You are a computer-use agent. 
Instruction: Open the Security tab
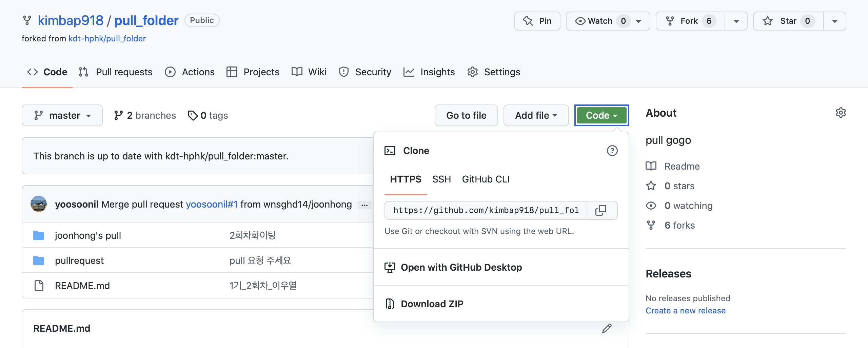(365, 72)
